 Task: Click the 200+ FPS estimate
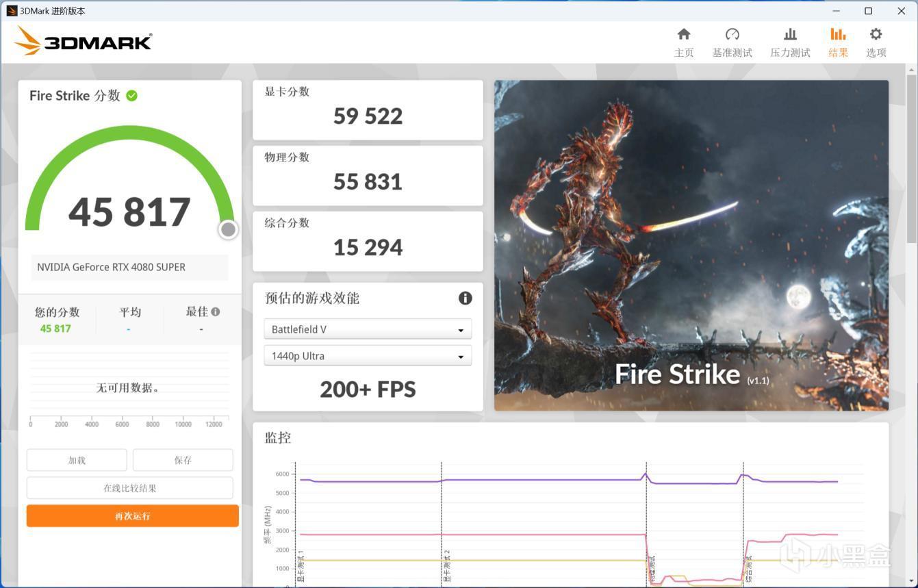[x=368, y=389]
